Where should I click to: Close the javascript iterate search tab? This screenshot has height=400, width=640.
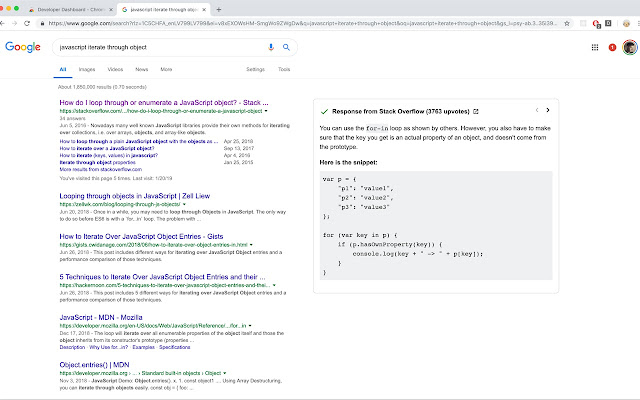pos(204,9)
